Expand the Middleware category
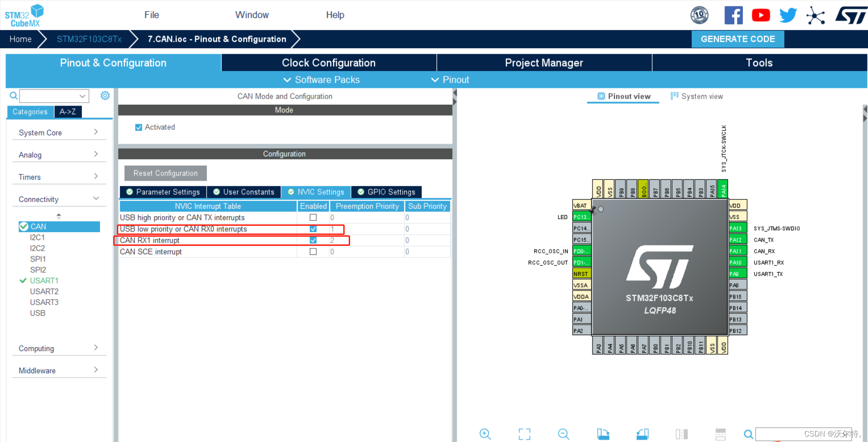The height and width of the screenshot is (442, 868). pyautogui.click(x=59, y=371)
